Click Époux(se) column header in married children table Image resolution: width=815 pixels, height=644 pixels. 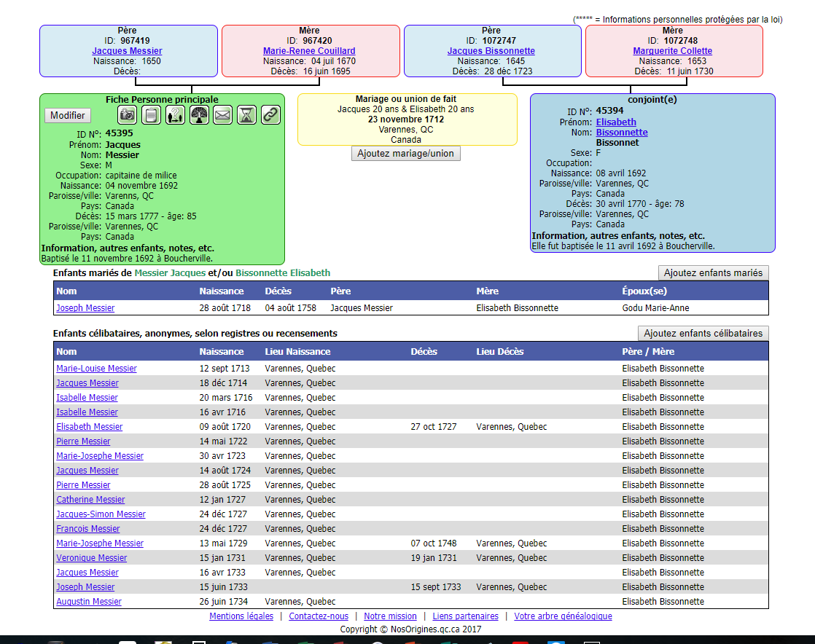pyautogui.click(x=644, y=291)
